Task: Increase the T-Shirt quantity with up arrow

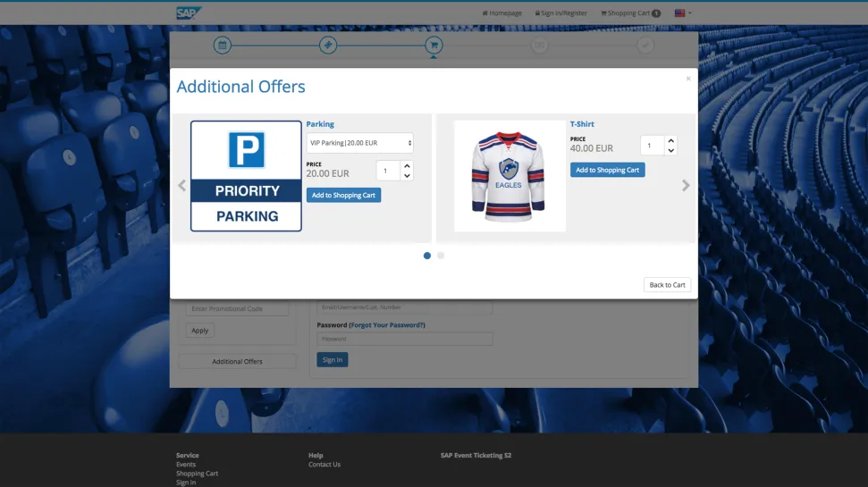Action: (x=671, y=140)
